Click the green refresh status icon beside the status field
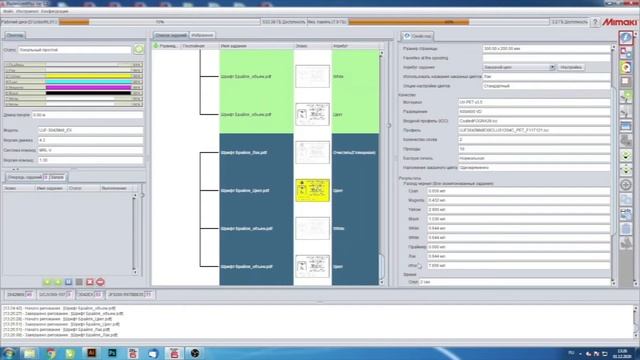640x360 pixels. (x=139, y=49)
